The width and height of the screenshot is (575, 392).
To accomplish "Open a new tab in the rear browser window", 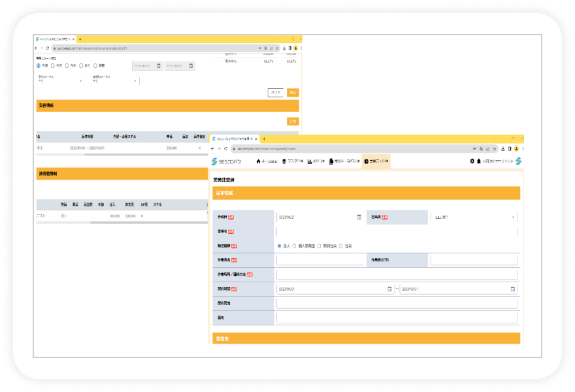I will point(80,39).
